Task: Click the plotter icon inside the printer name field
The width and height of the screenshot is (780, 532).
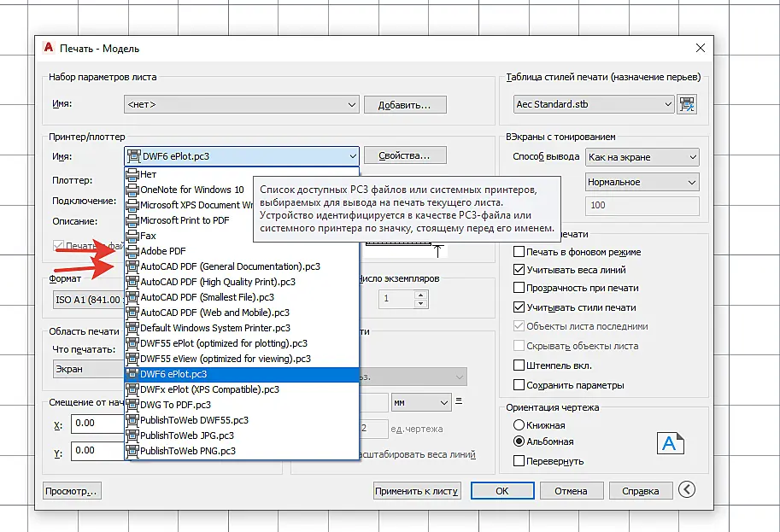Action: tap(134, 156)
